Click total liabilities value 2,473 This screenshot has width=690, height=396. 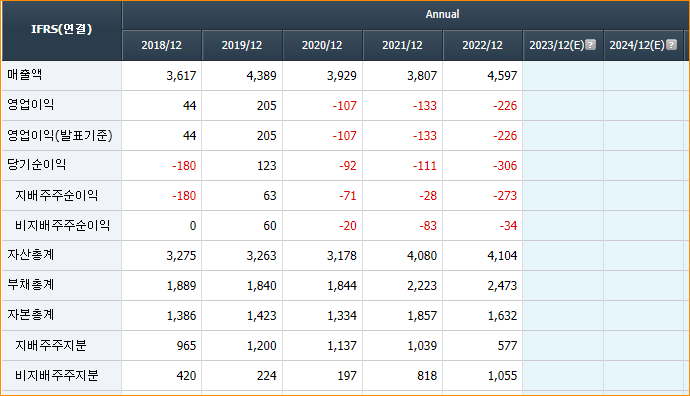[x=502, y=286]
